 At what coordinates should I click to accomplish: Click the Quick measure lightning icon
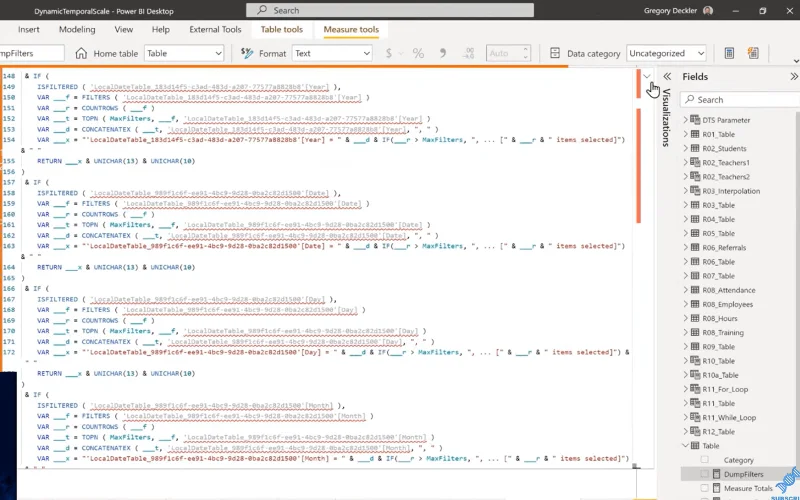click(x=753, y=53)
